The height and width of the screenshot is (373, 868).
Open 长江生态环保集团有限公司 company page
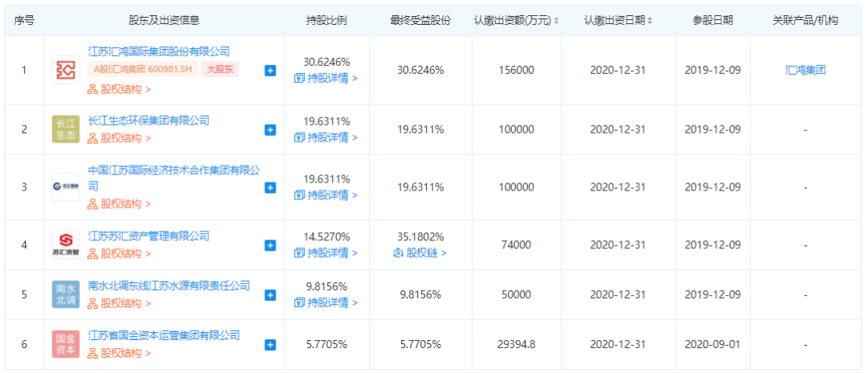(x=149, y=120)
